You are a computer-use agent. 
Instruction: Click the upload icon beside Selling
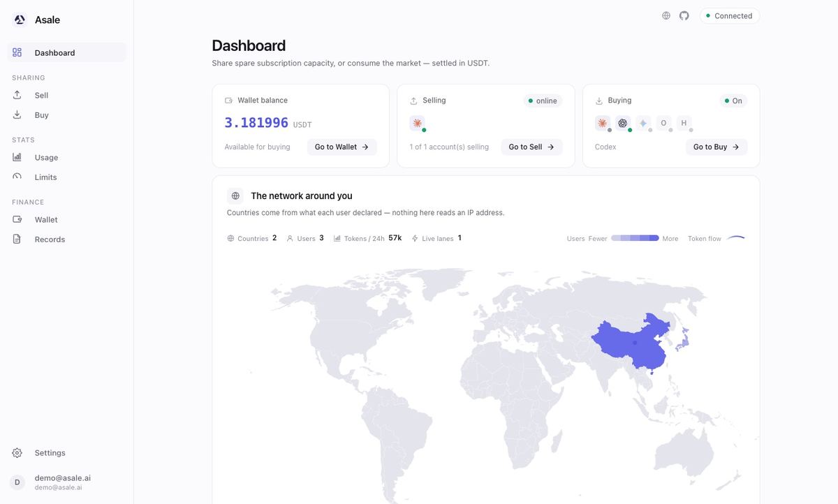click(x=413, y=101)
